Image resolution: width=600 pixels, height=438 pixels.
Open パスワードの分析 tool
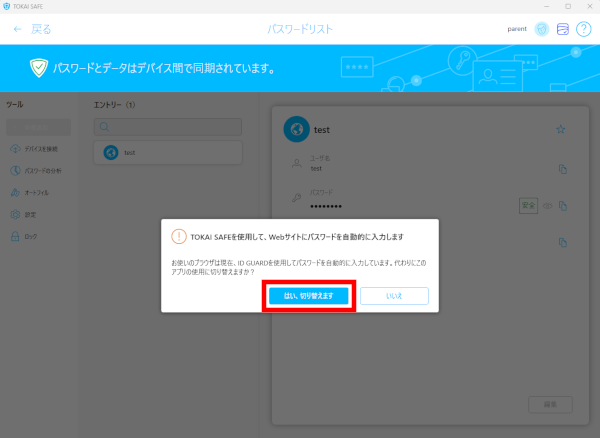pyautogui.click(x=36, y=171)
